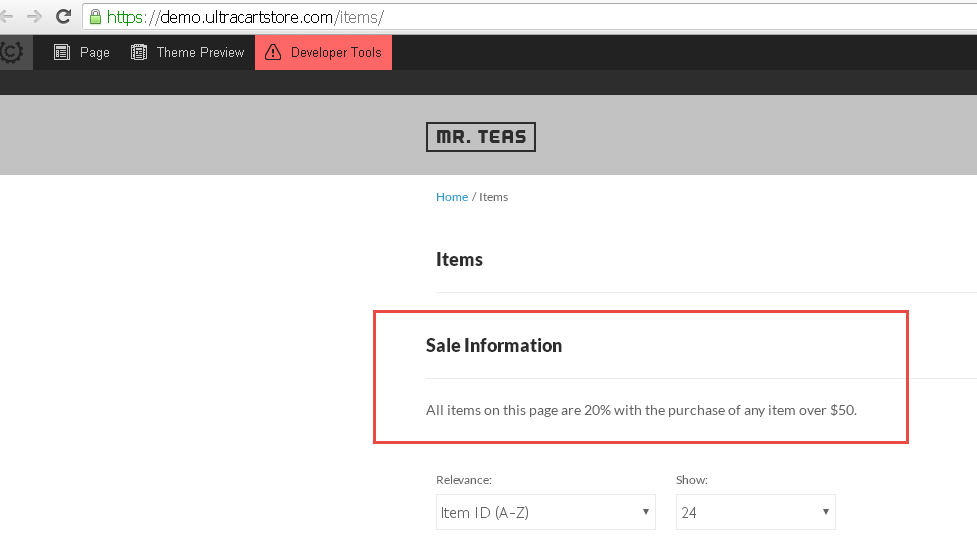Click the Show dropdown arrow

[x=826, y=511]
